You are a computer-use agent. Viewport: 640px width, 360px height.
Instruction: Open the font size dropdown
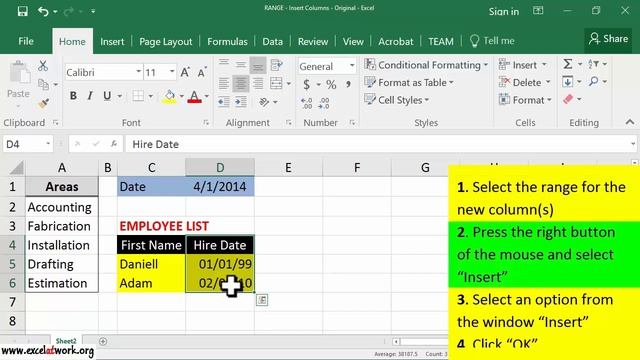(172, 72)
